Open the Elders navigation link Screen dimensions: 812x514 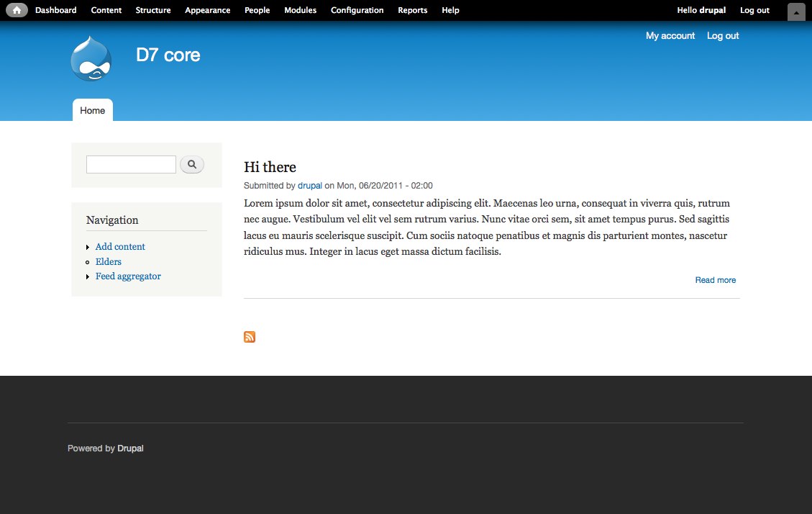pos(108,261)
